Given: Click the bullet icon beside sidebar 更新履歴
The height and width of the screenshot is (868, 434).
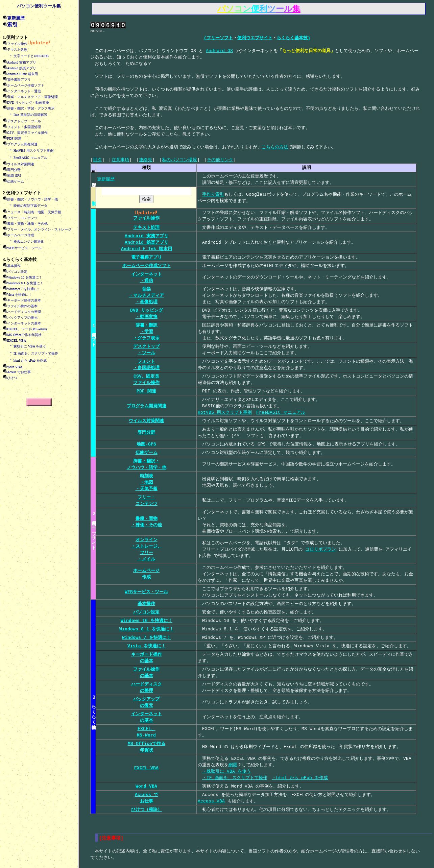Looking at the screenshot, I should pyautogui.click(x=5, y=18).
